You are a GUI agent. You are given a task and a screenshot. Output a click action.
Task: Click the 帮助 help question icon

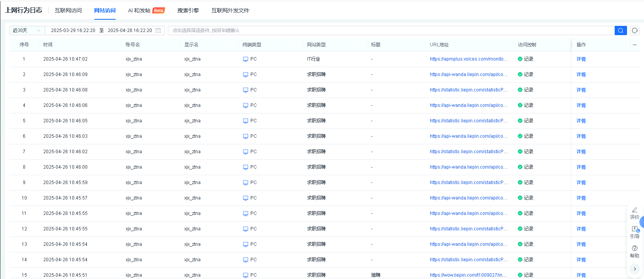[635, 248]
